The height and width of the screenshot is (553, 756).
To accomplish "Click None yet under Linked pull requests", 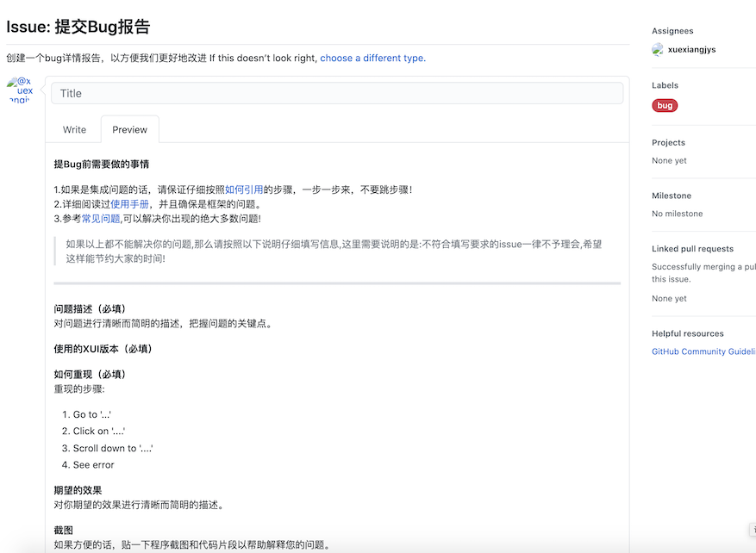I will tap(669, 298).
